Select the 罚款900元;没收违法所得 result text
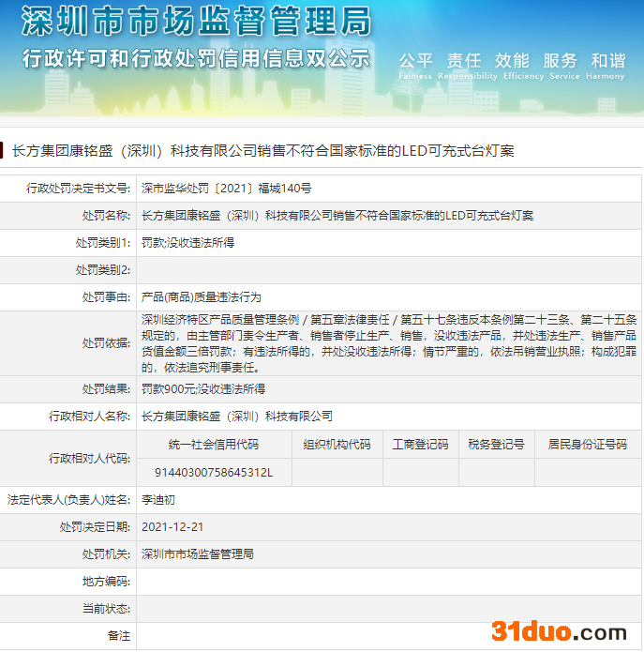Screen dimensions: 644x652 click(x=202, y=388)
